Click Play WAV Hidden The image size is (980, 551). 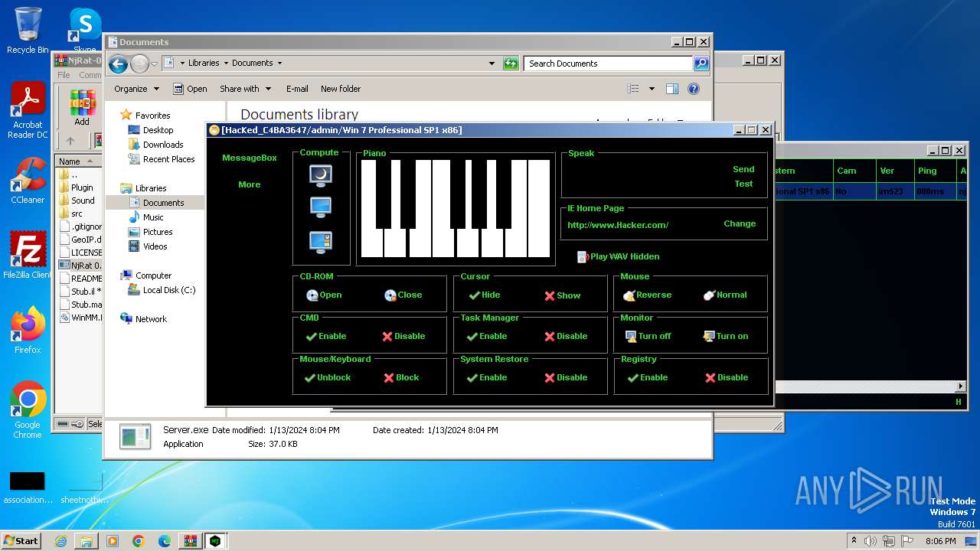pos(618,256)
